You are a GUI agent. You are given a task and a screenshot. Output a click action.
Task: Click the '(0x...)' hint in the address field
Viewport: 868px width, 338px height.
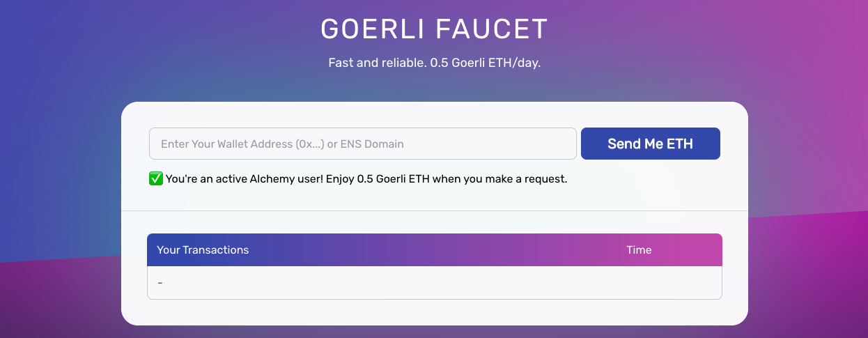pos(310,144)
